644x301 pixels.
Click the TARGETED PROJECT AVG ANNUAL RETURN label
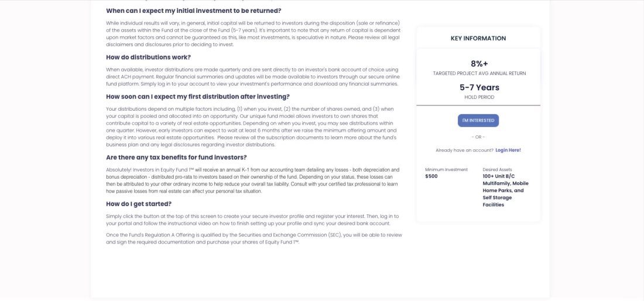[x=479, y=74]
